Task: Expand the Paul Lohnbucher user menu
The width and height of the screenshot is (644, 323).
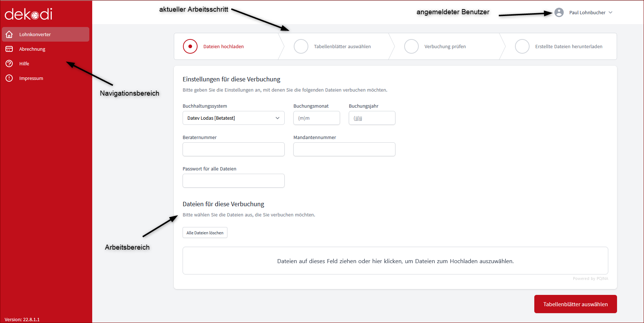Action: [x=590, y=12]
